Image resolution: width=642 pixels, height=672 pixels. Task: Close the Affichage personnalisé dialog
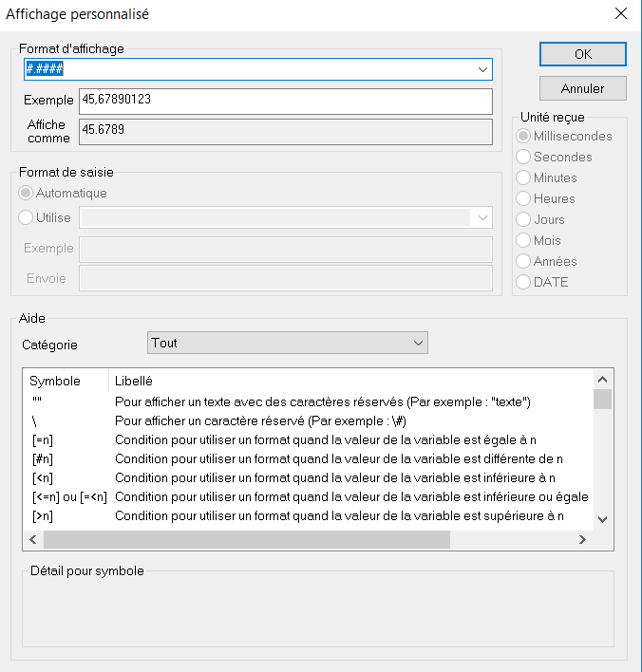point(620,13)
